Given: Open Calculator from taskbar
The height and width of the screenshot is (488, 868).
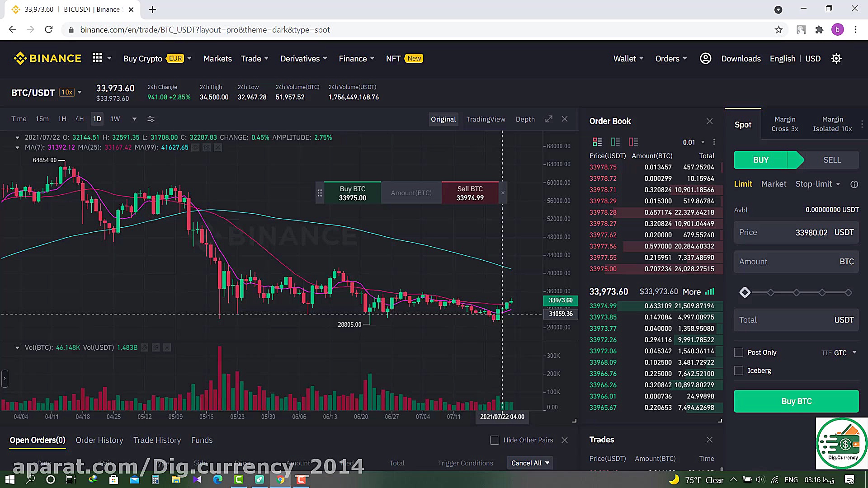Looking at the screenshot, I should 155,479.
